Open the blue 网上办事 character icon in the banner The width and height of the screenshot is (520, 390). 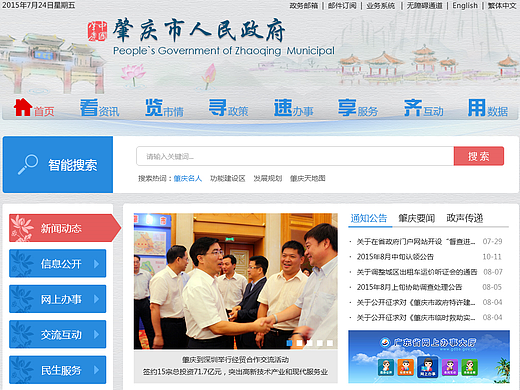pyautogui.click(x=427, y=367)
